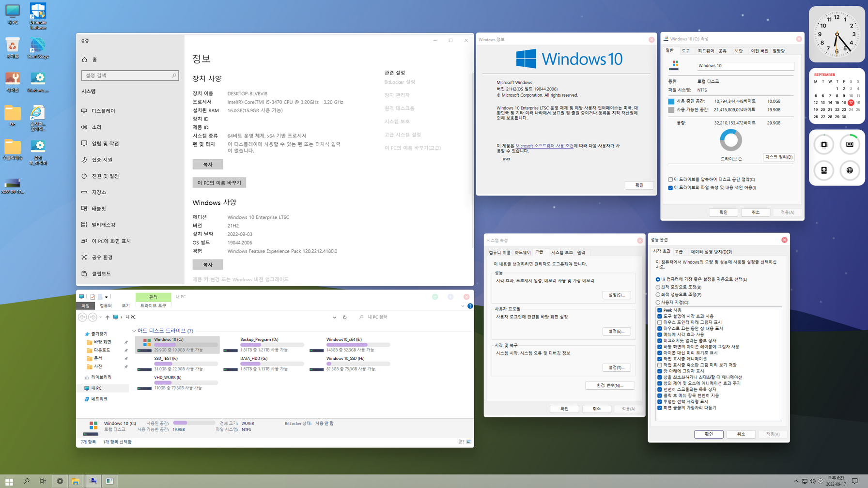
Task: Open the Windows Start button
Action: pos(9,481)
